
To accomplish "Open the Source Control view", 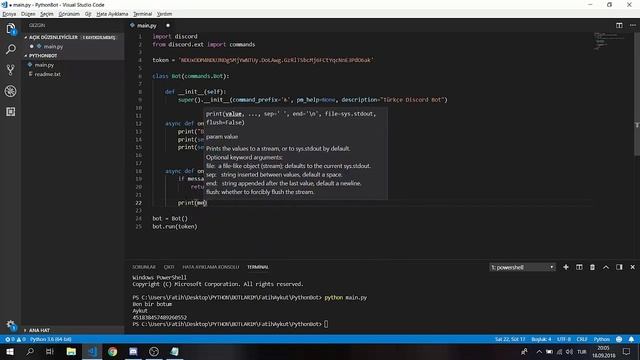I will (11, 70).
